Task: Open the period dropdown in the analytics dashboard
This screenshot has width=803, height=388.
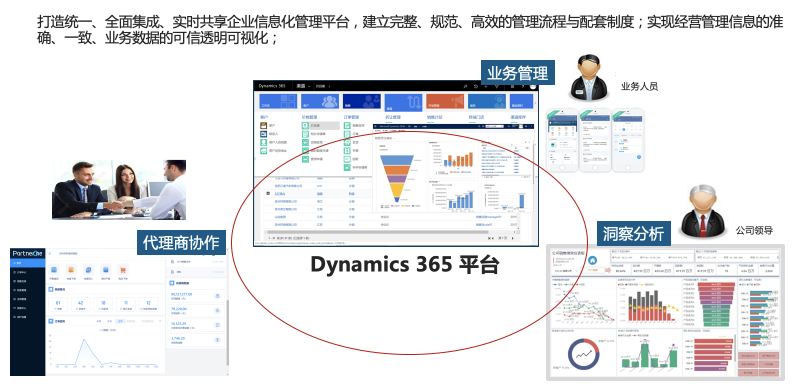Action: pyautogui.click(x=566, y=271)
